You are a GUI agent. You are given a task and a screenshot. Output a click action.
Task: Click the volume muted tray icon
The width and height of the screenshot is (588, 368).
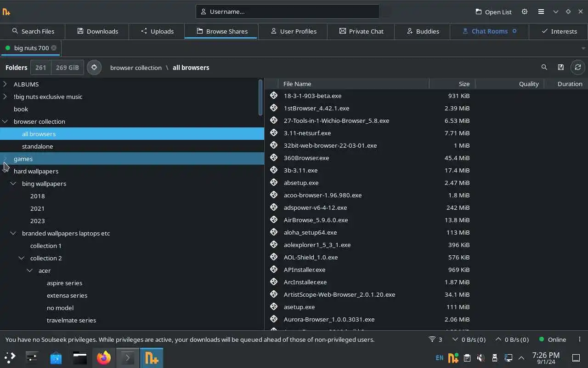click(481, 357)
